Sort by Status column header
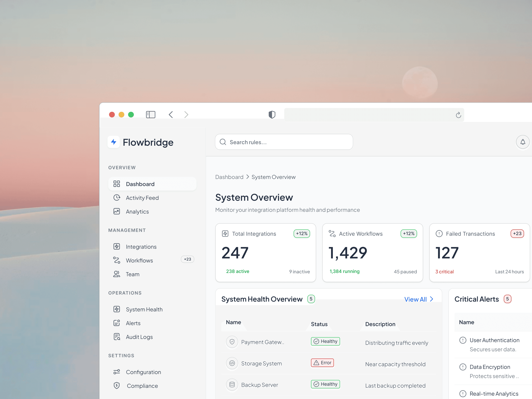Image resolution: width=532 pixels, height=399 pixels. (319, 324)
